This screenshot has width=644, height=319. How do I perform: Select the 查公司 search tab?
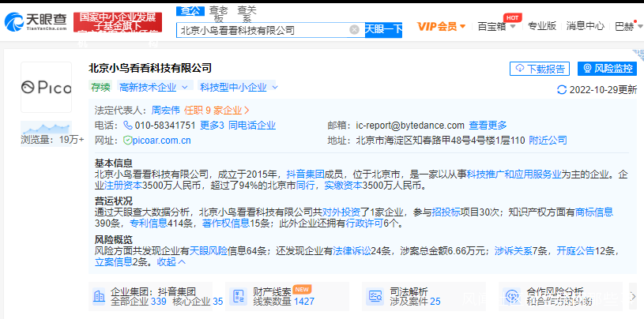(x=190, y=11)
